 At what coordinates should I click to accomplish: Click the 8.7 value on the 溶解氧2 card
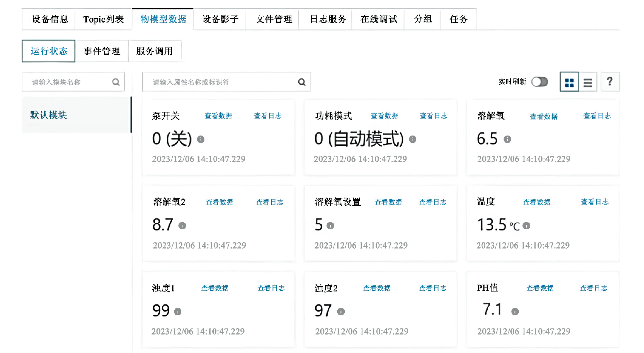163,224
